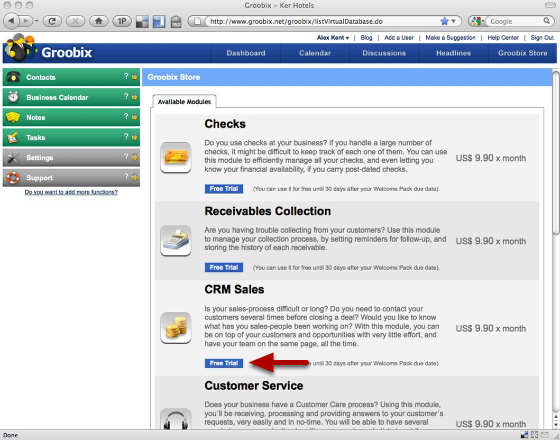Open the Tasks sidebar module
This screenshot has width=560, height=440.
pyautogui.click(x=71, y=137)
